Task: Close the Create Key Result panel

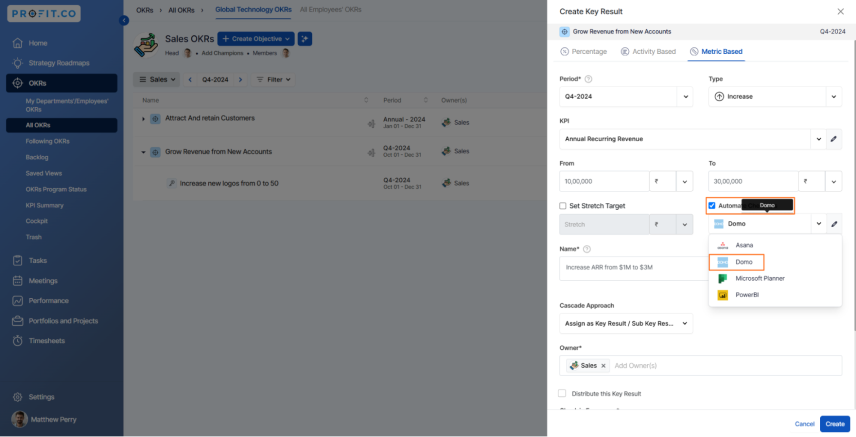Action: coord(840,11)
